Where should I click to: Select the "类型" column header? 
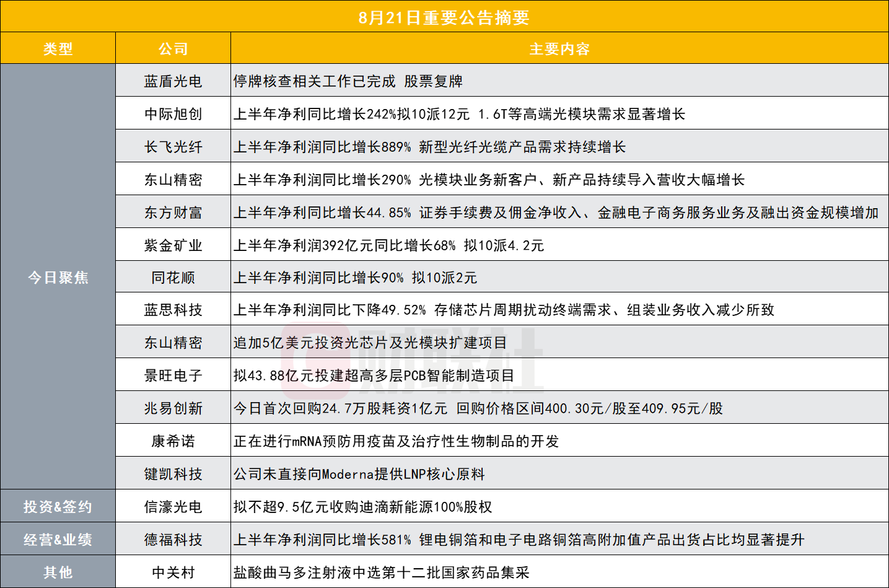[58, 49]
